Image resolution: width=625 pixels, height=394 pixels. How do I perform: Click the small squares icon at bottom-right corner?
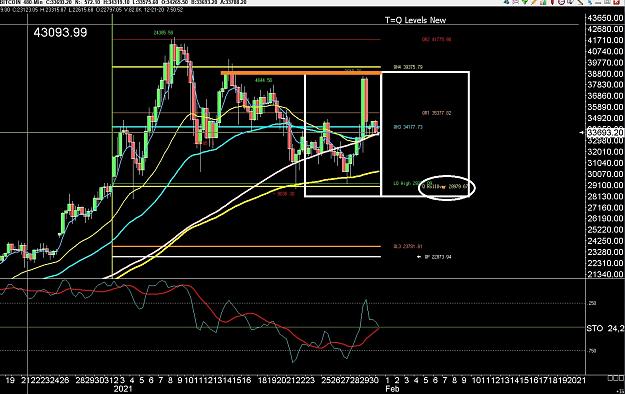(615, 378)
